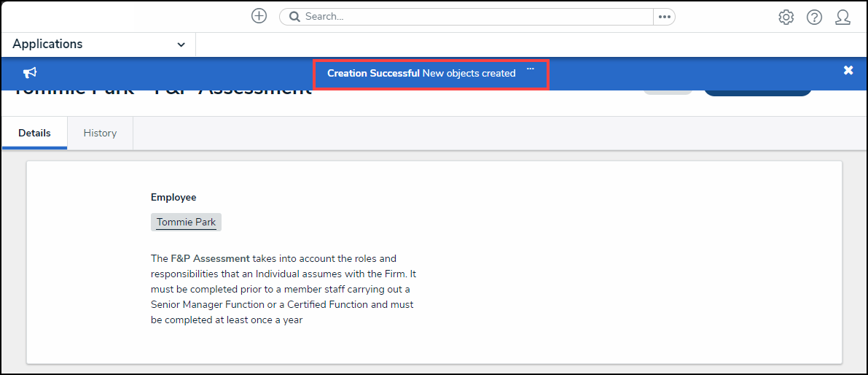
Task: Click the F&P Assessment description paragraph
Action: tap(283, 289)
